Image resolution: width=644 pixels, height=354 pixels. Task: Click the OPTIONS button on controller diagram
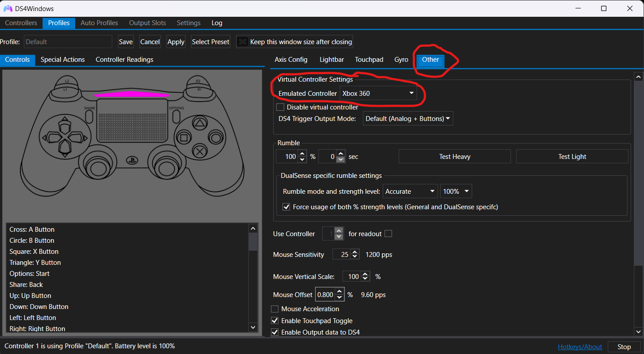pyautogui.click(x=175, y=116)
